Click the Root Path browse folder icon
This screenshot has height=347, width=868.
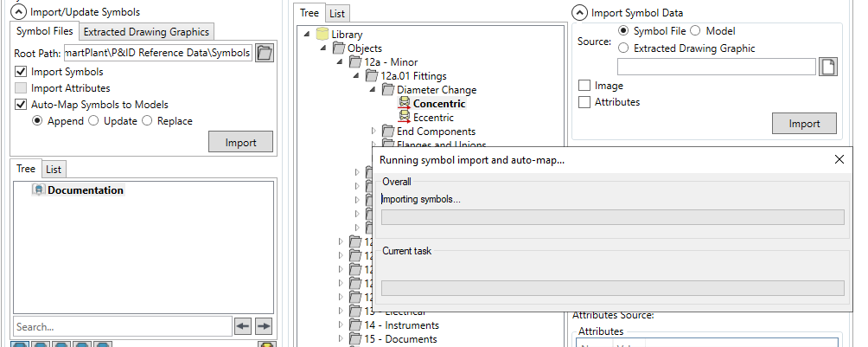pos(265,53)
